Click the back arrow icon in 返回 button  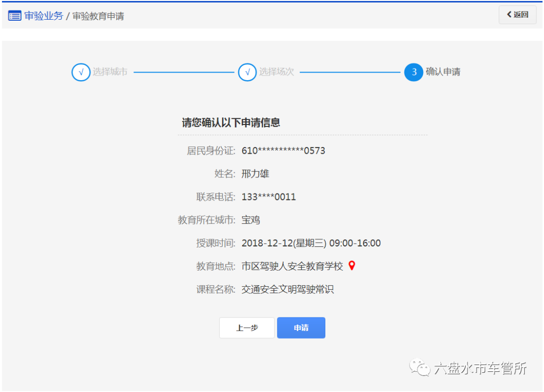point(508,15)
